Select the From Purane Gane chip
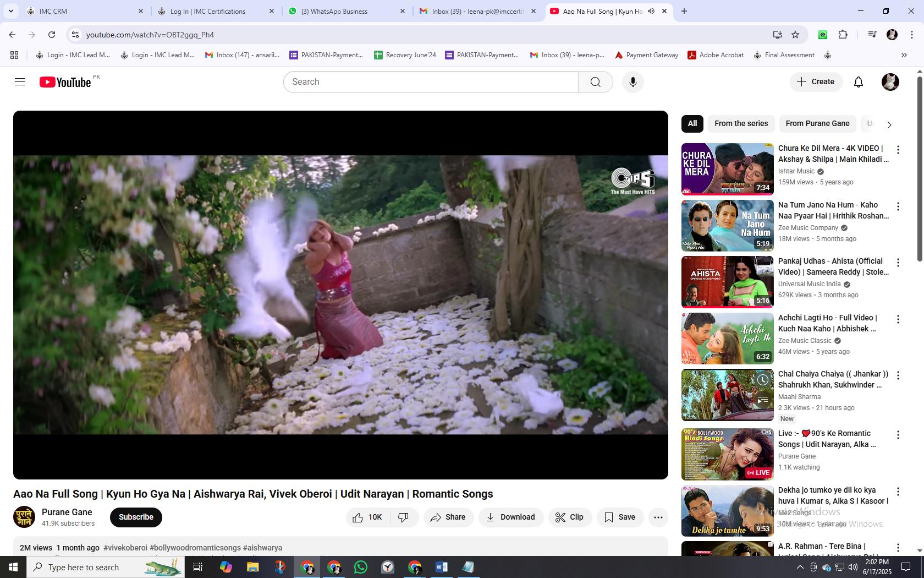924x578 pixels. (x=817, y=124)
